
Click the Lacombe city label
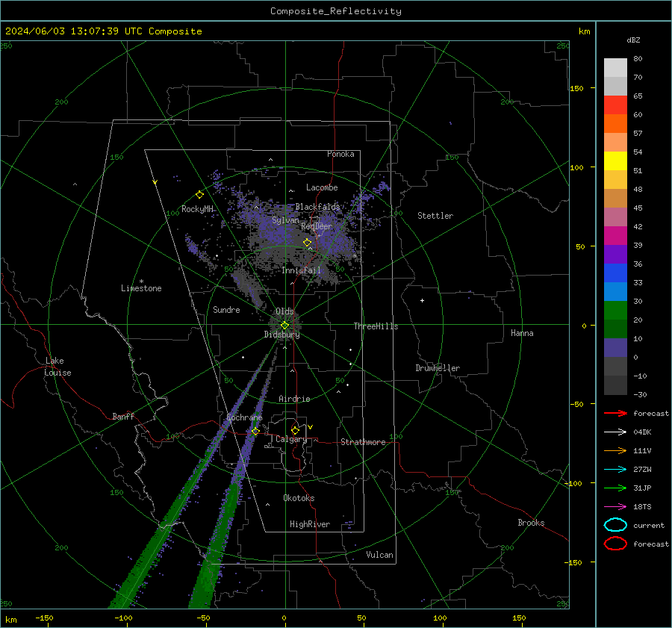pyautogui.click(x=322, y=187)
